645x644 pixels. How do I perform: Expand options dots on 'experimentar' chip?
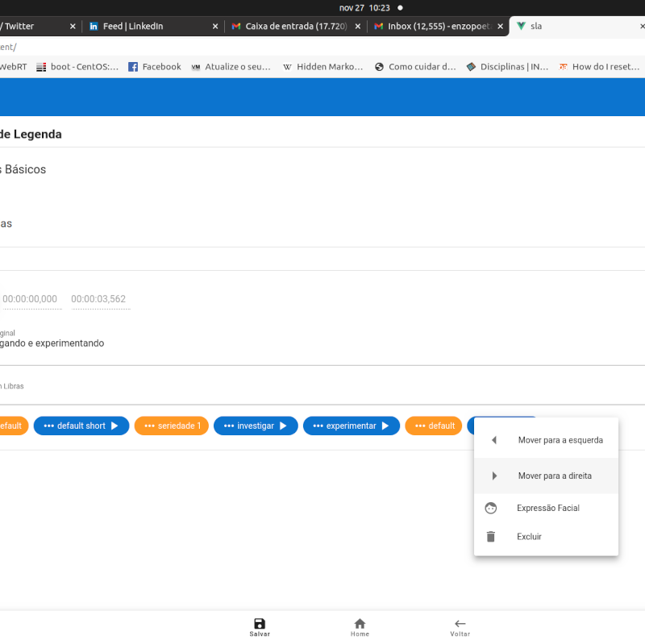point(318,426)
